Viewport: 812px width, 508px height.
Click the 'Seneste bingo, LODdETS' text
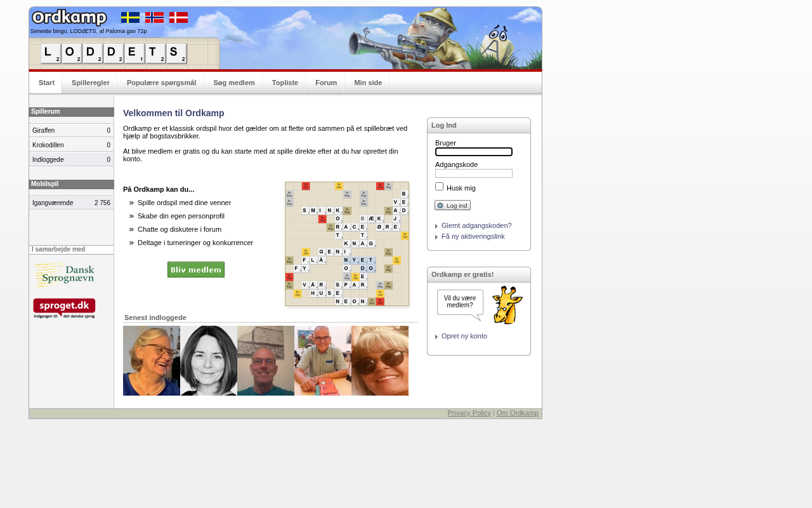89,31
